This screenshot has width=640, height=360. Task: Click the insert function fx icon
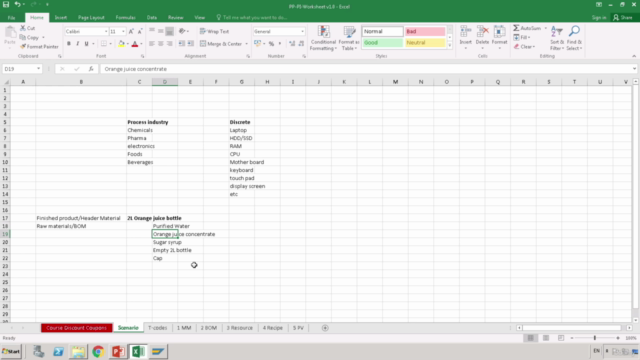coord(91,69)
